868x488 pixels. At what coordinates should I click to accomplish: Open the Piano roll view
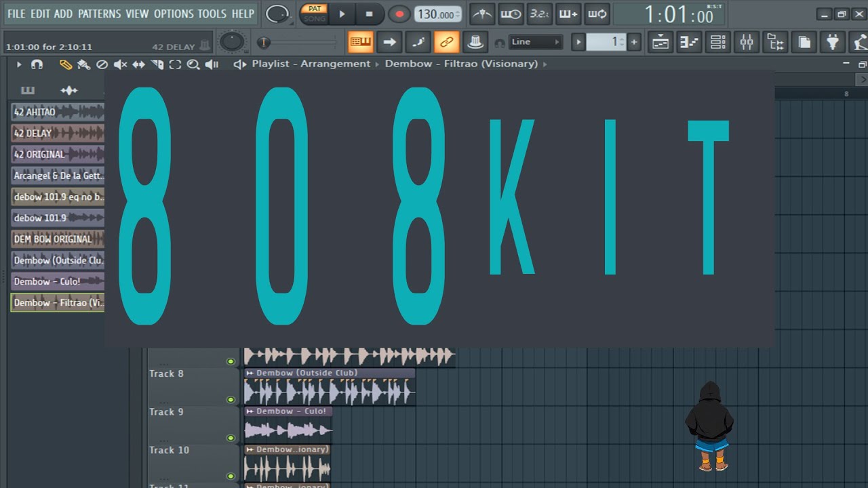689,42
